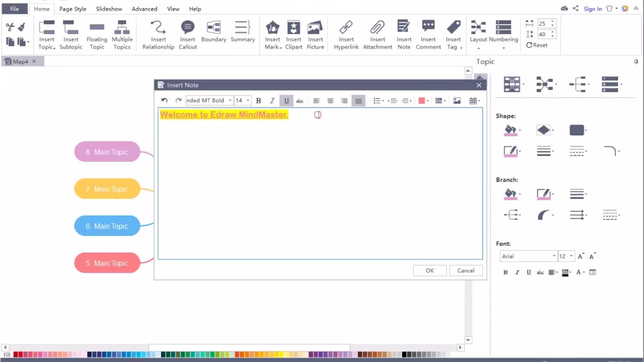Open font size 12 dropdown
This screenshot has width=644, height=362.
click(571, 256)
